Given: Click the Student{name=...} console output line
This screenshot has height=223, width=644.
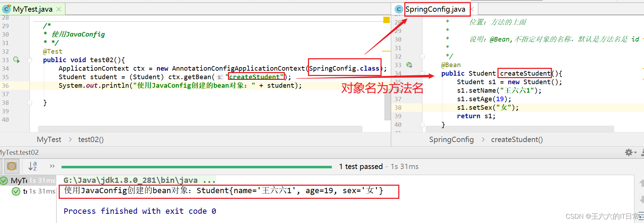Looking at the screenshot, I should click(224, 191).
